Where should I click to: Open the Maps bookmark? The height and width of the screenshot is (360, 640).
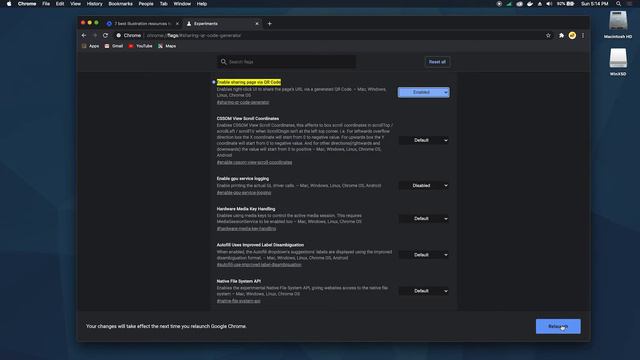[x=167, y=46]
